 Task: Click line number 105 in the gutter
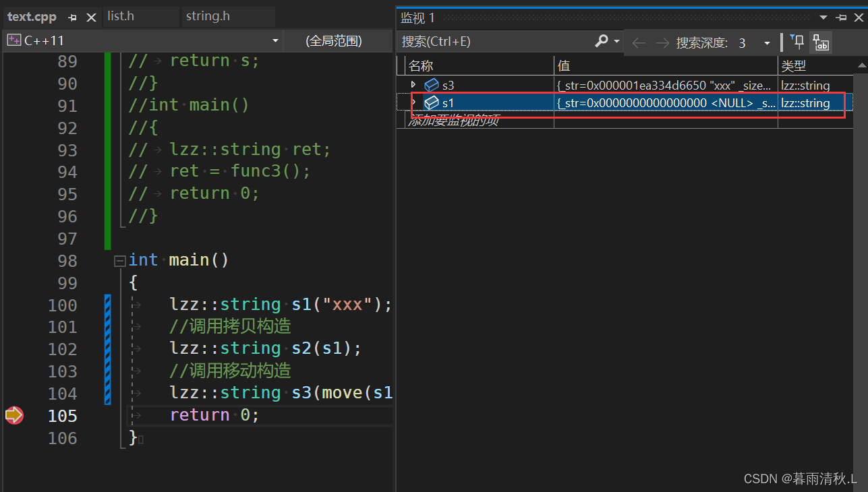[63, 416]
